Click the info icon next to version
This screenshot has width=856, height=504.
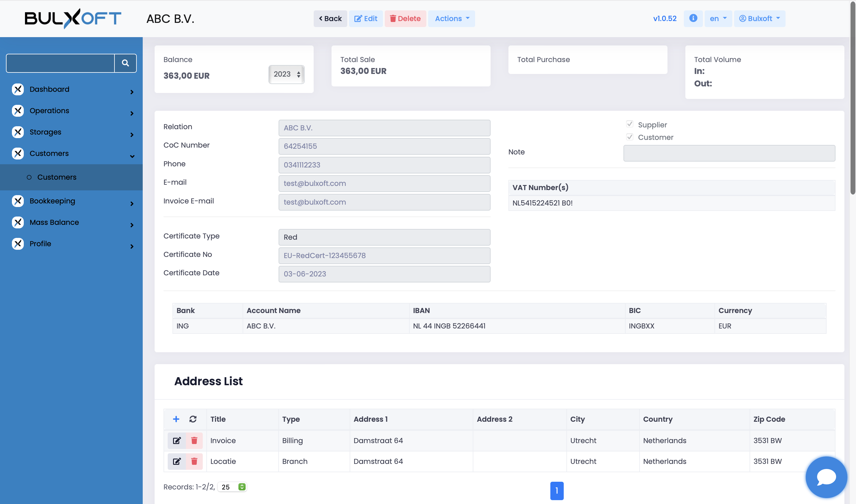coord(693,18)
